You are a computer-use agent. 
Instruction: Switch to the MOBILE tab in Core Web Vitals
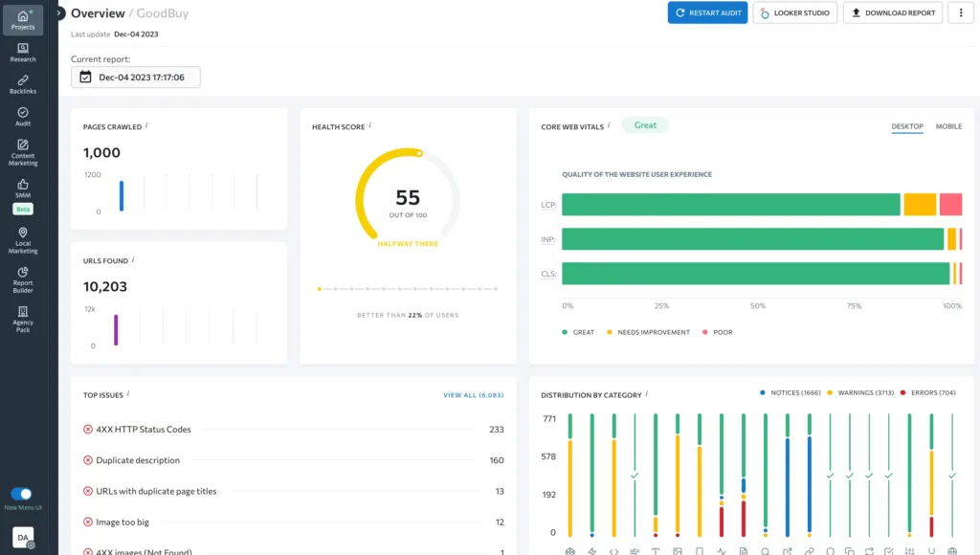(947, 125)
